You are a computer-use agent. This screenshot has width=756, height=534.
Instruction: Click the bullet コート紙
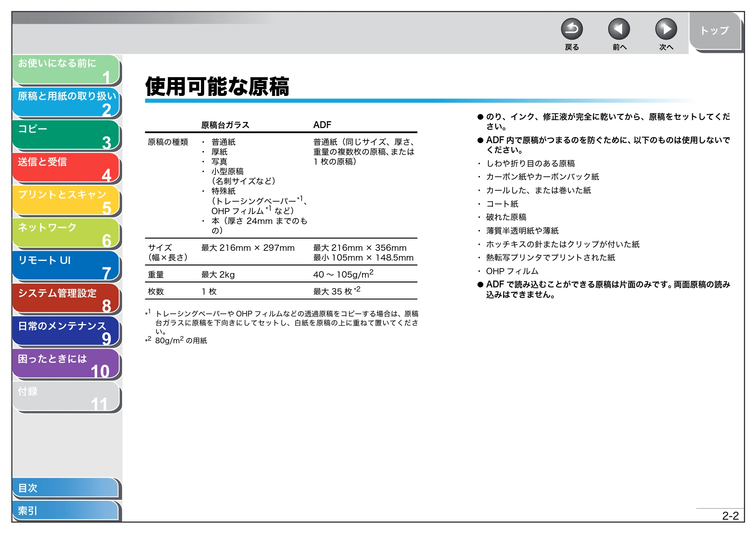pos(502,204)
